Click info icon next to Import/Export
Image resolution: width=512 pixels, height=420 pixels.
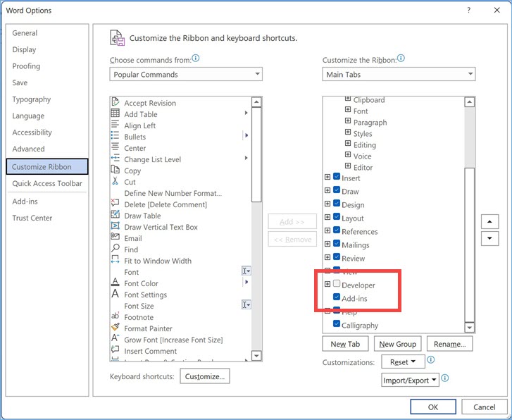pos(445,378)
